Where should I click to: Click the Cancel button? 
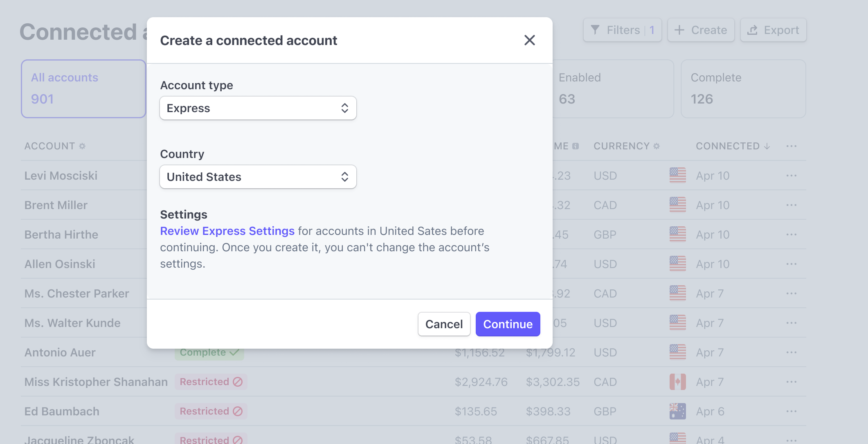pyautogui.click(x=444, y=324)
